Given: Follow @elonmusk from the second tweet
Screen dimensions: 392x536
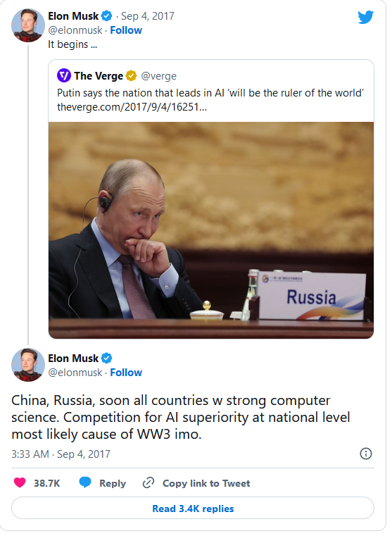Looking at the screenshot, I should pyautogui.click(x=126, y=373).
